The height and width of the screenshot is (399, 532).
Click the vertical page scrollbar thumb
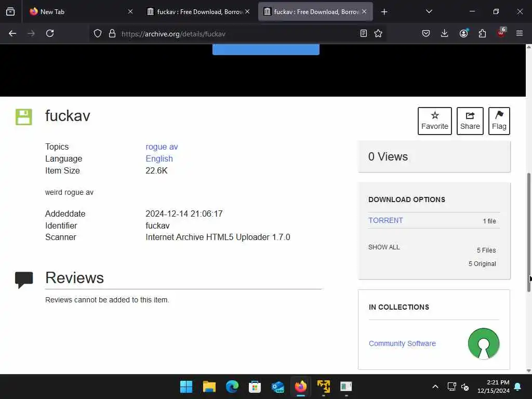528,232
